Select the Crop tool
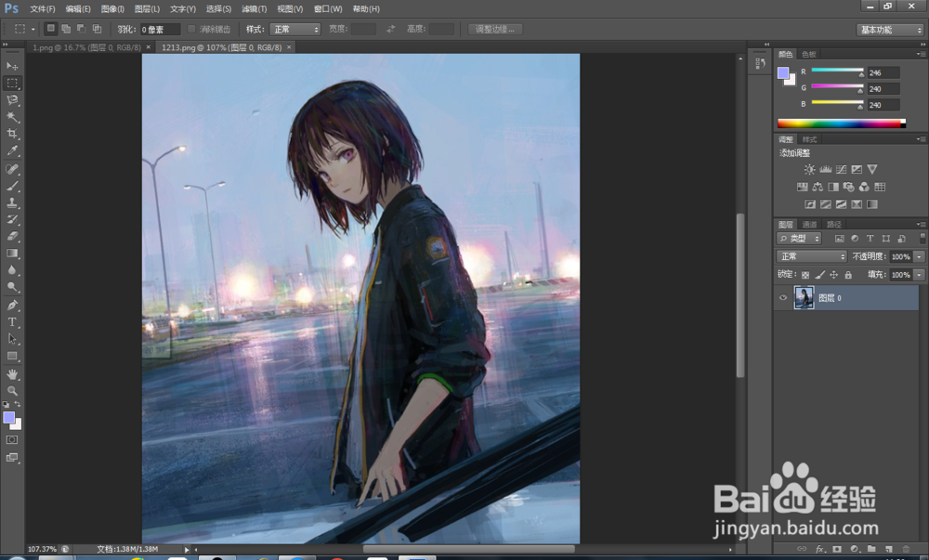Image resolution: width=929 pixels, height=560 pixels. 12,134
